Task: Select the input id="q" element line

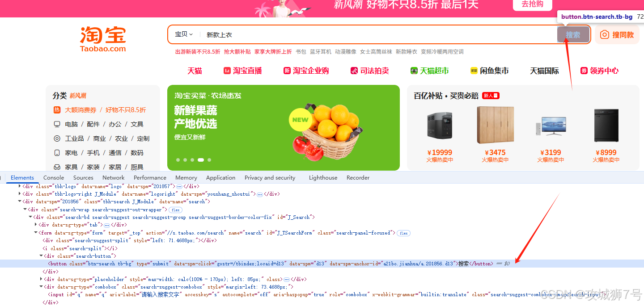Action: [328, 294]
